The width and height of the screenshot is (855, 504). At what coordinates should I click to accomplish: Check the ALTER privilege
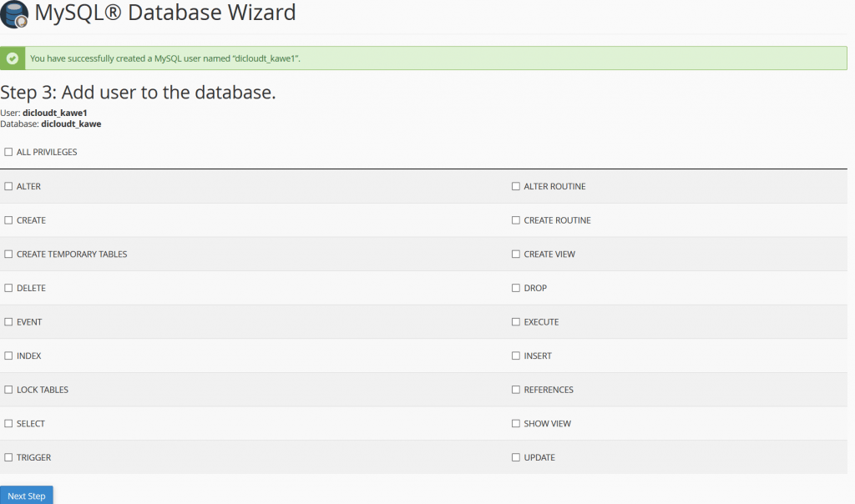click(8, 185)
